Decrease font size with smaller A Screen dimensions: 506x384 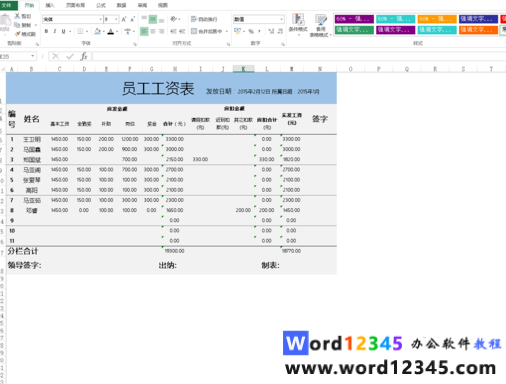pyautogui.click(x=132, y=19)
